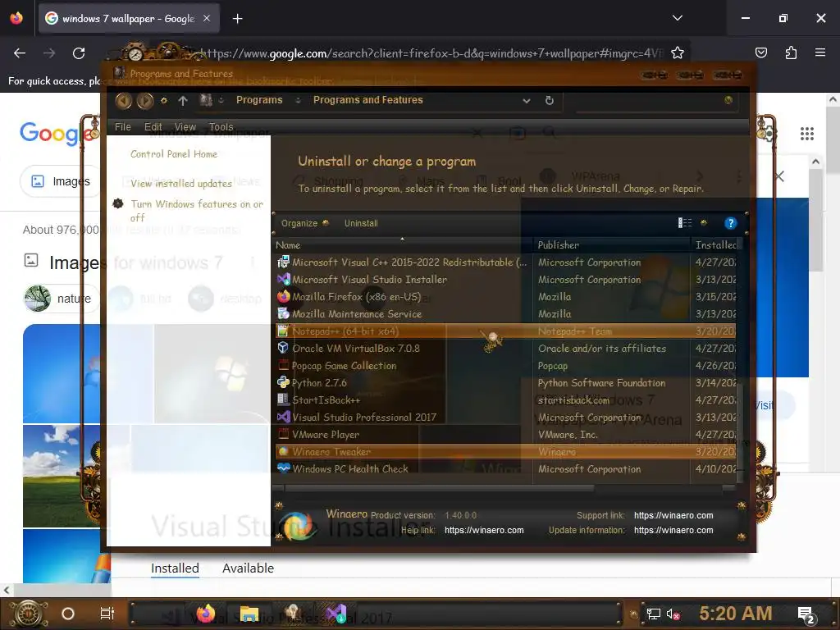Switch to Installed tab in Visual Studio Installer
Viewport: 840px width, 630px height.
point(175,568)
